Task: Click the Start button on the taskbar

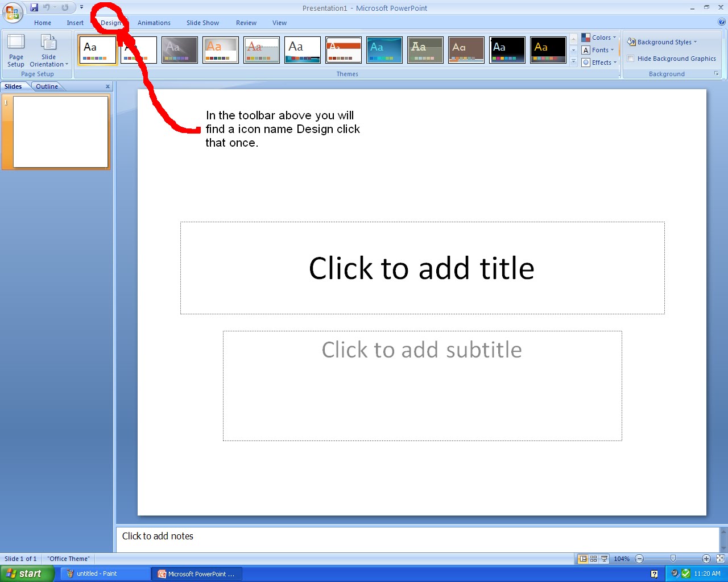Action: [27, 573]
